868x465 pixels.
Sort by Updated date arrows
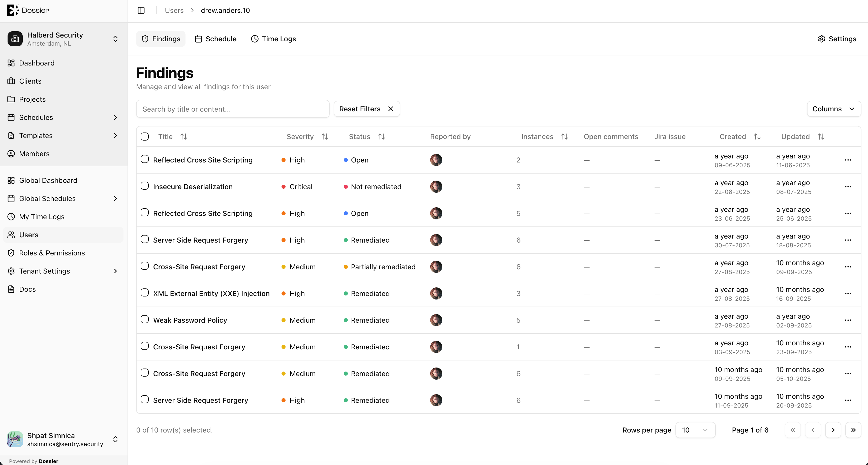pos(821,137)
